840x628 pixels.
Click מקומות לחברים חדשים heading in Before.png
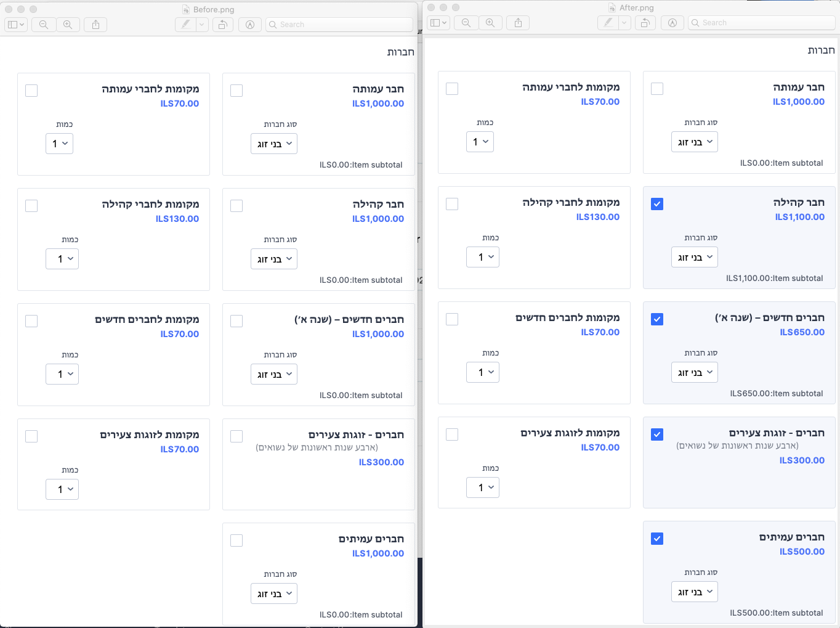tap(147, 319)
